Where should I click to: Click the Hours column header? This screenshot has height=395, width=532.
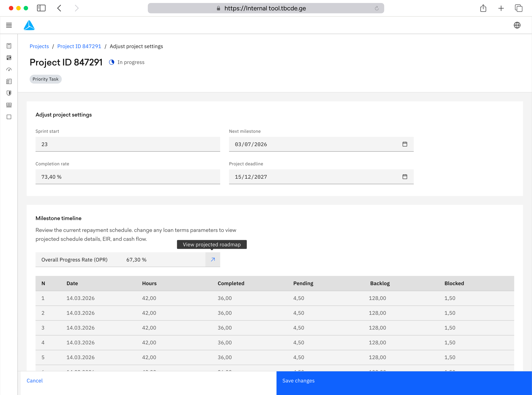(x=149, y=283)
